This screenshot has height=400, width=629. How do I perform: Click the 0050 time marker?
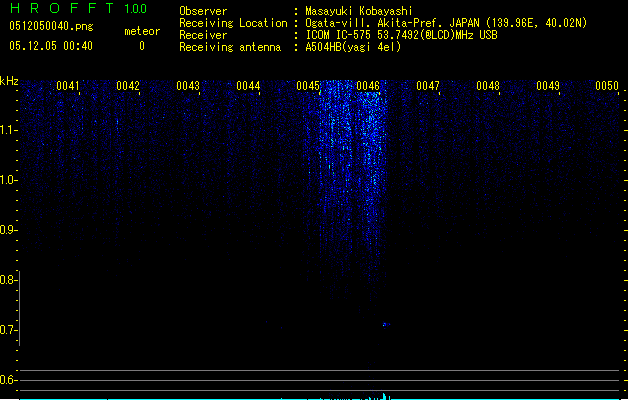[x=607, y=86]
